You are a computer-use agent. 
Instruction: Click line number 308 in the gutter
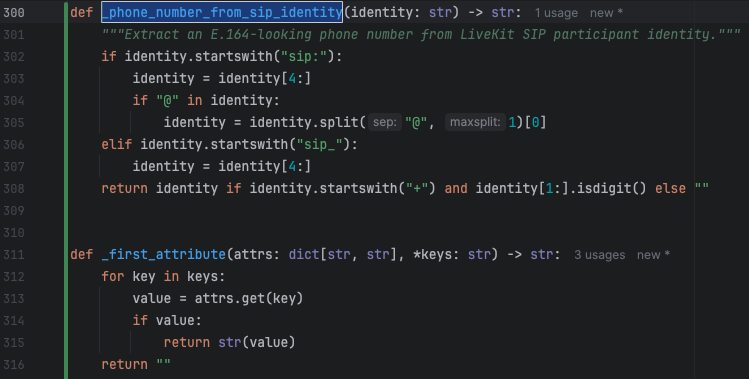coord(14,188)
